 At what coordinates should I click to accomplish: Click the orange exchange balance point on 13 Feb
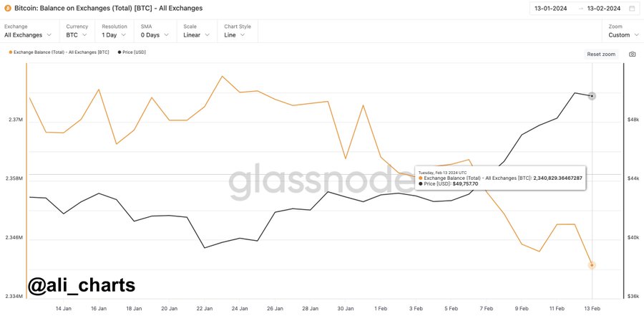pyautogui.click(x=592, y=265)
